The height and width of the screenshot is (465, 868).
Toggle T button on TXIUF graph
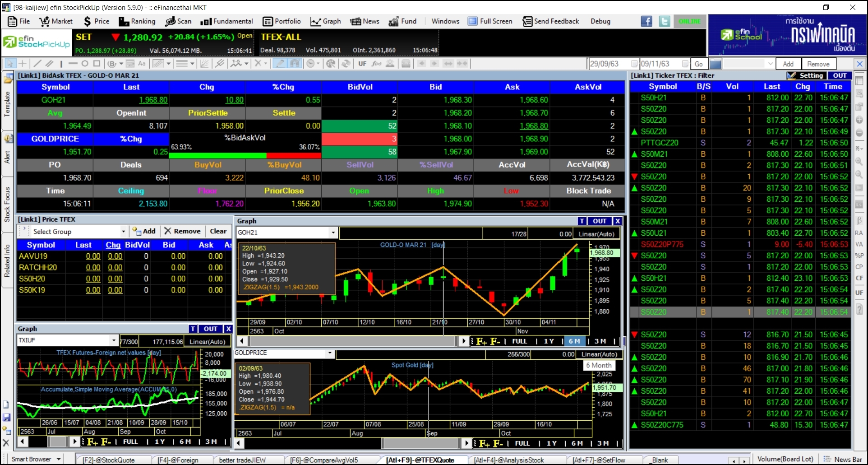(193, 329)
